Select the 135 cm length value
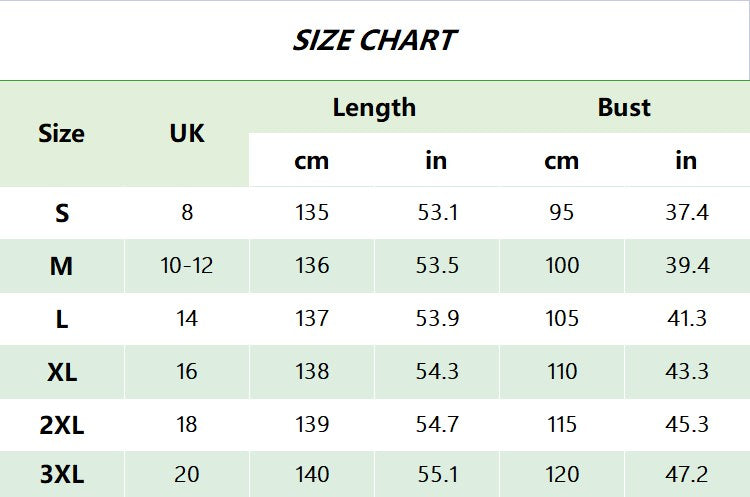 point(312,213)
